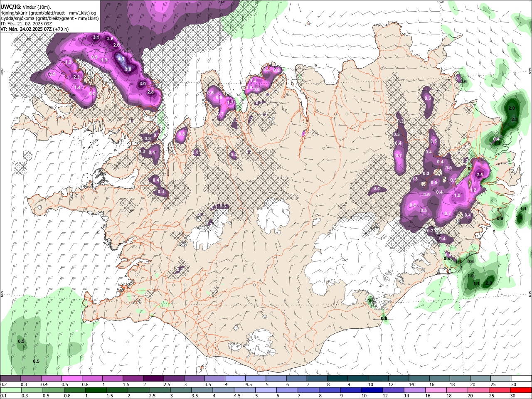Select the '(+70 h)' forecast offset text

pos(61,29)
